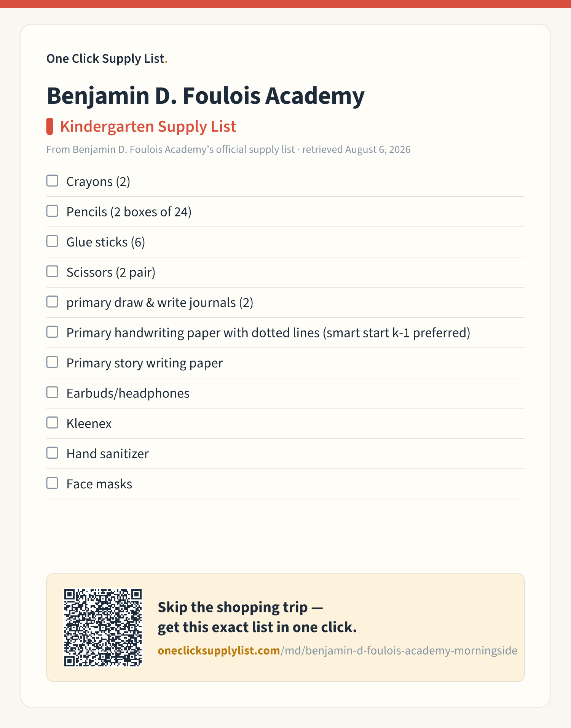The width and height of the screenshot is (571, 728).
Task: Mark Kleenex as purchased
Action: point(52,423)
